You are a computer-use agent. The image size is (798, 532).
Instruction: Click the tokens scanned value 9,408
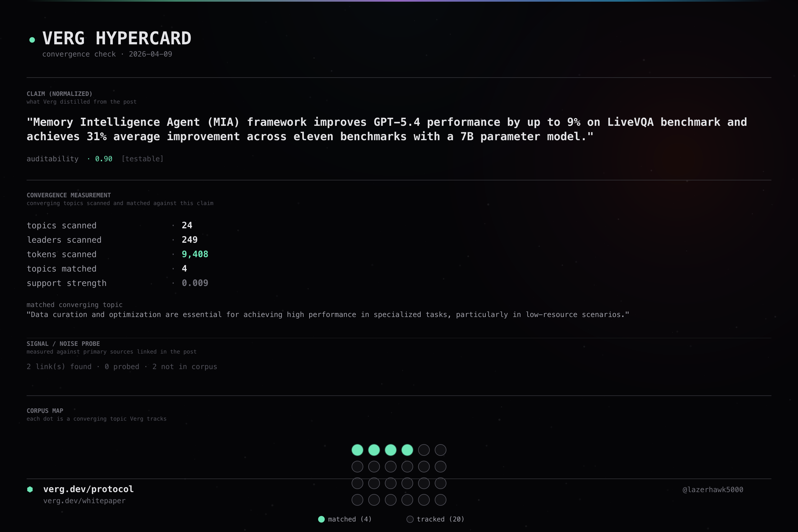195,254
